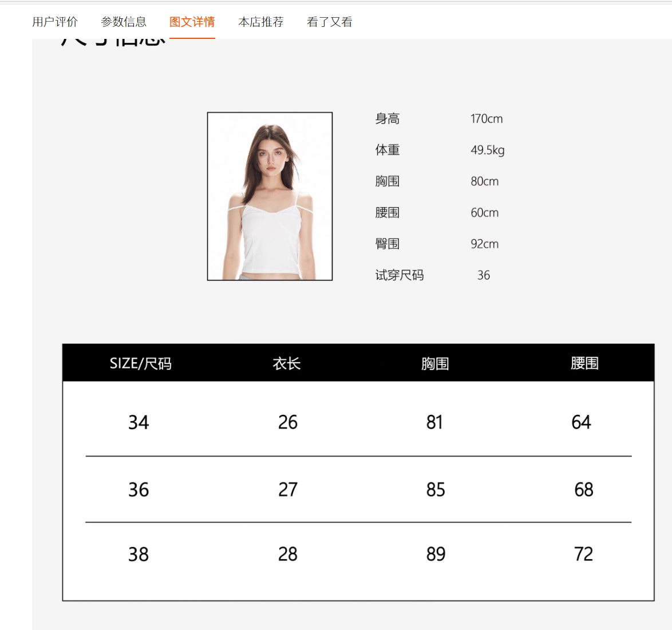Click the model photo in white camisole
The height and width of the screenshot is (630, 672).
click(270, 196)
